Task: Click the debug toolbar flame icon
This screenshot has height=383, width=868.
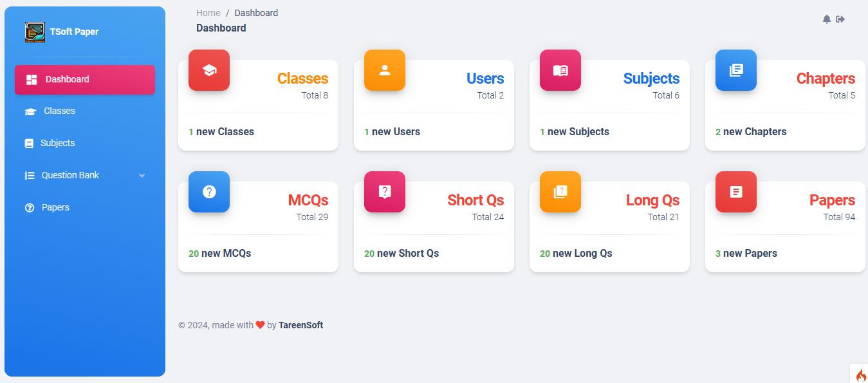Action: click(861, 375)
